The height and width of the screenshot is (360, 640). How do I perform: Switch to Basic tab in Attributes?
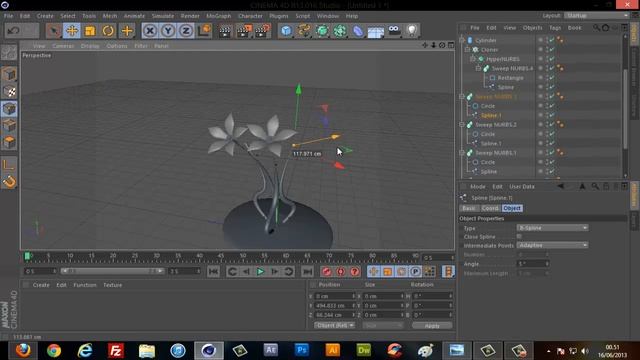(469, 208)
